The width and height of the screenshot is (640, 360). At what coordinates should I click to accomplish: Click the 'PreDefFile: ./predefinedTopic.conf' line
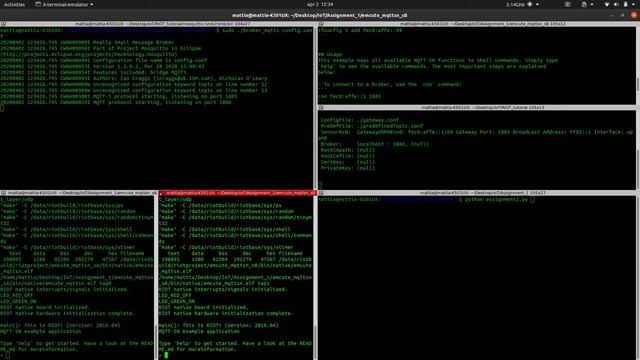(x=371, y=126)
